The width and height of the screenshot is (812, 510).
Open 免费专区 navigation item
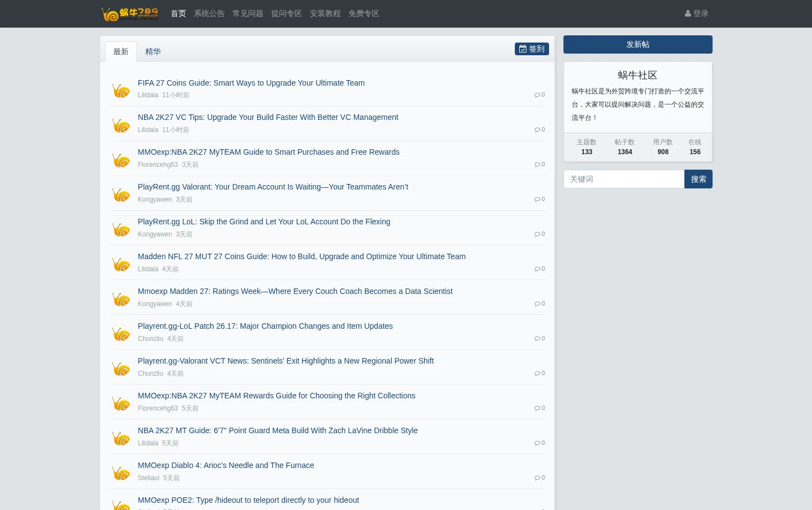[x=364, y=14]
